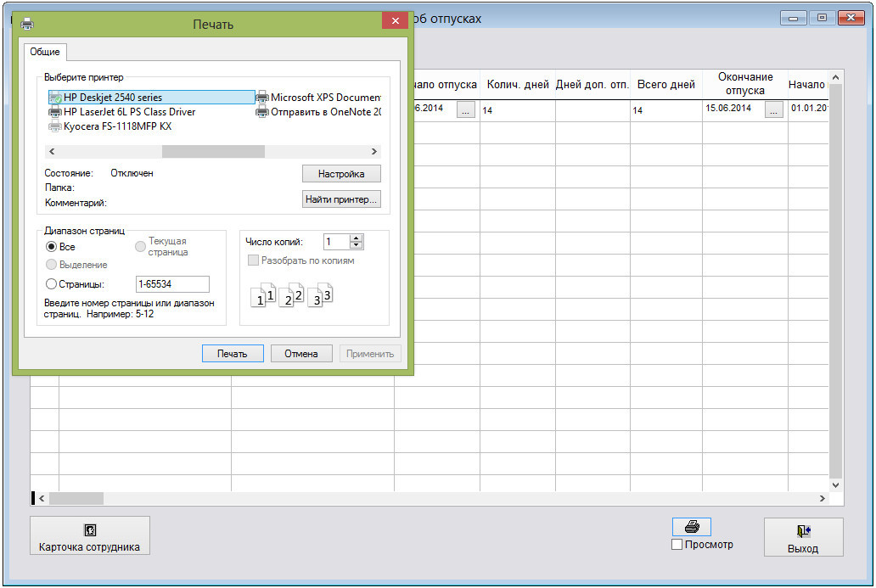Increase the number of copies

(x=357, y=238)
